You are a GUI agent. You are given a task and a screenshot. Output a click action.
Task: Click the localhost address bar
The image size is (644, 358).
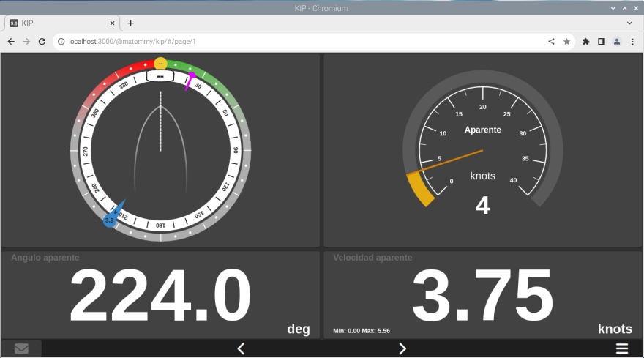click(x=293, y=42)
